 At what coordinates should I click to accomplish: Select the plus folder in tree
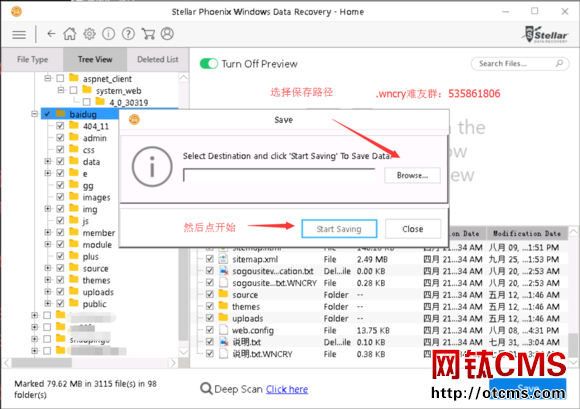click(91, 256)
